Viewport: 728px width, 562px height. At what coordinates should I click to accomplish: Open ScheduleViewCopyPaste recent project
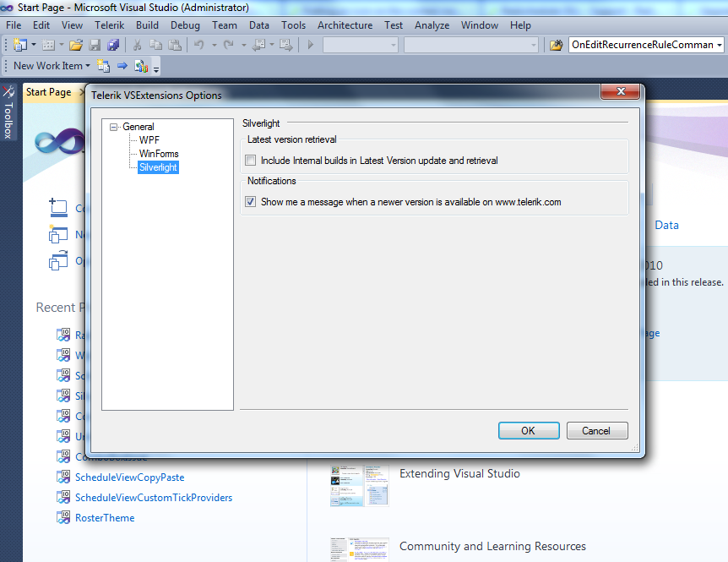point(130,477)
